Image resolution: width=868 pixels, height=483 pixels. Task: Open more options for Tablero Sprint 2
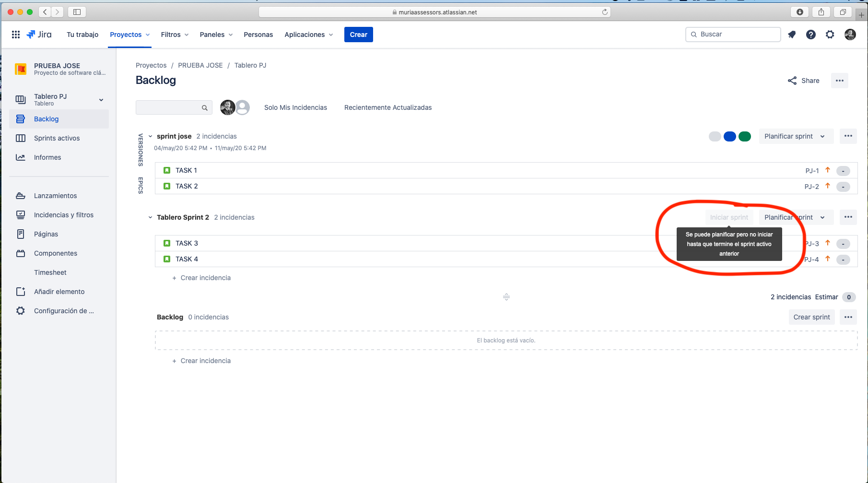[x=848, y=217]
